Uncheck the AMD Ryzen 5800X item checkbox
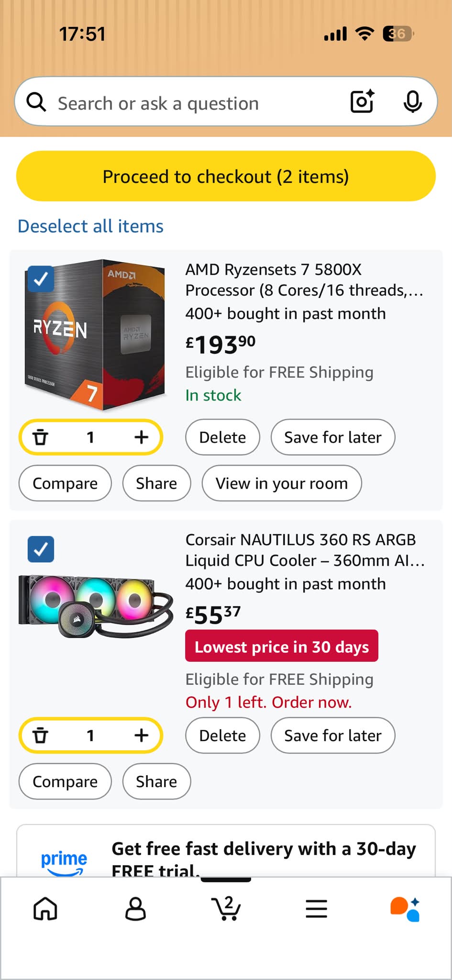This screenshot has width=452, height=980. [x=41, y=278]
